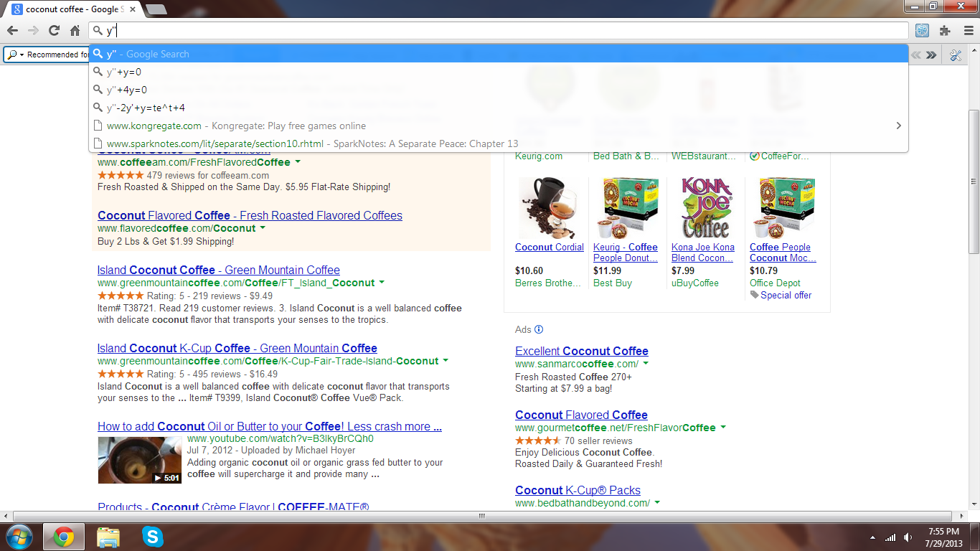The image size is (980, 551).
Task: Open the Excellent Coconut Coffee ad link
Action: pos(581,351)
